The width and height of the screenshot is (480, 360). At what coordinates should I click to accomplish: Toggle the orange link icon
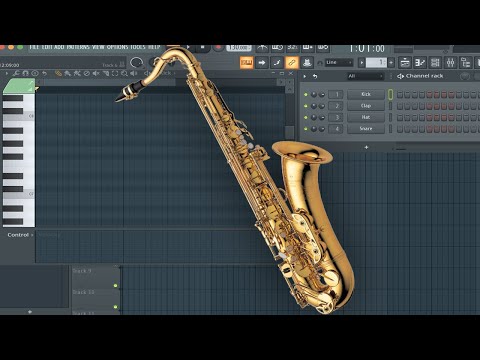[x=292, y=62]
